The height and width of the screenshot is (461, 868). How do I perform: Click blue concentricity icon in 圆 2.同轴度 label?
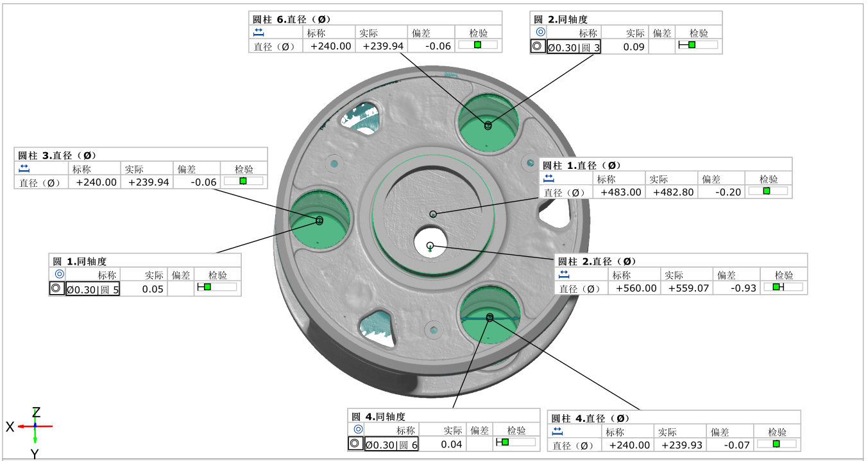click(540, 32)
